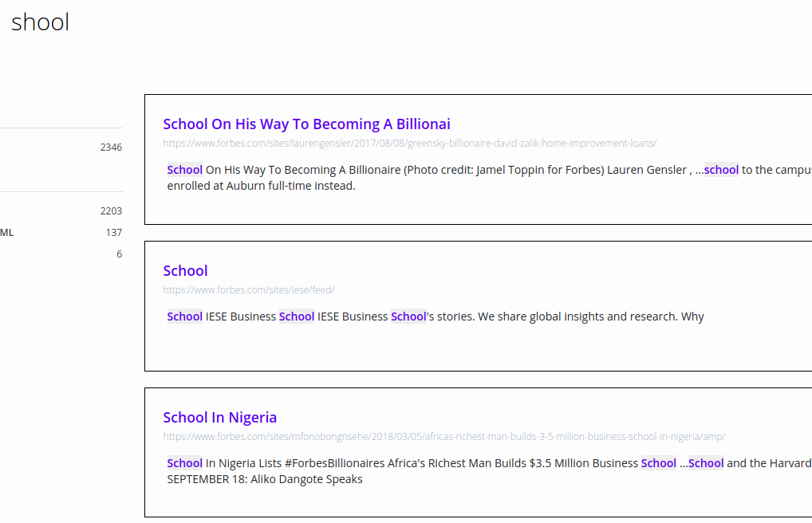Select the facet row showing 2203 results
Image resolution: width=812 pixels, height=523 pixels.
click(x=61, y=211)
